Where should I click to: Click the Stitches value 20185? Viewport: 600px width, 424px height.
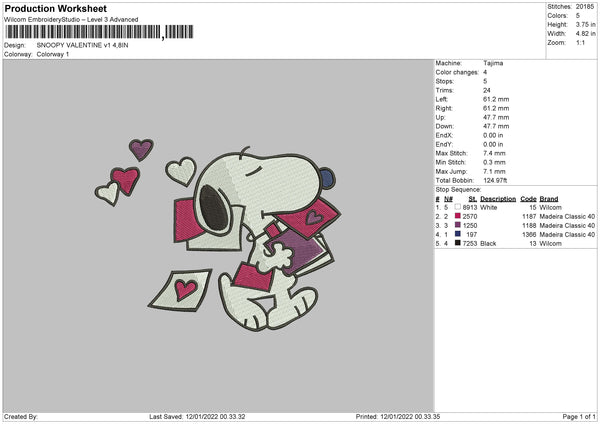[x=585, y=7]
